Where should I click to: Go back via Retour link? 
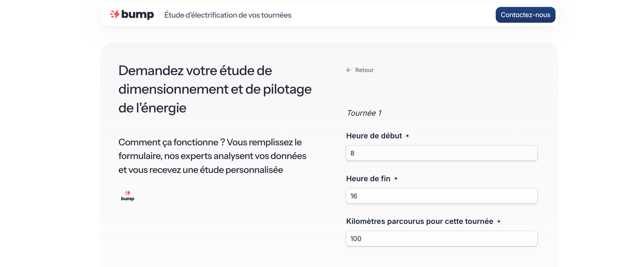click(x=364, y=70)
